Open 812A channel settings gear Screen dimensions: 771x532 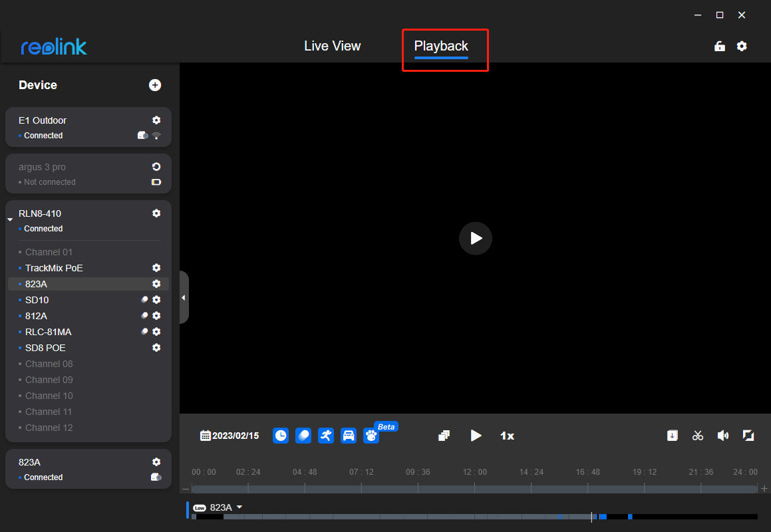coord(156,316)
